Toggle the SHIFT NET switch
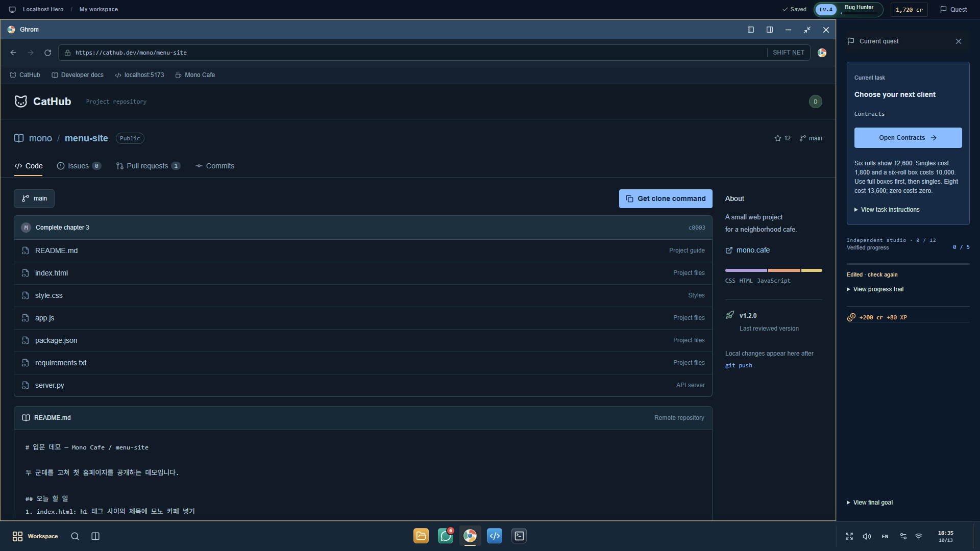Screen dimensions: 980x551 788,53
